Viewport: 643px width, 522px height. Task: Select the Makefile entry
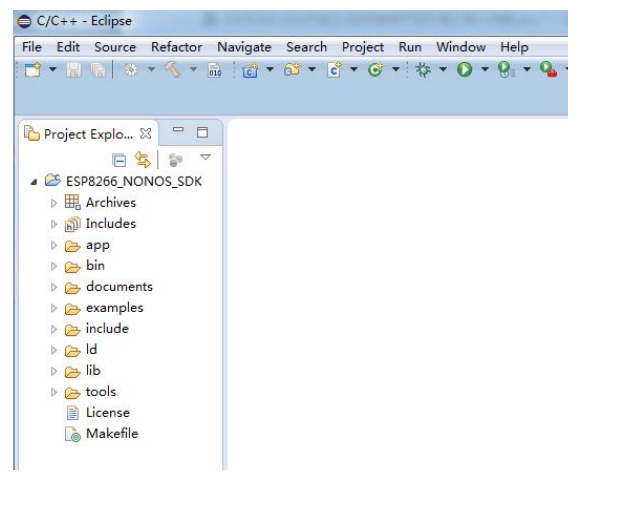(x=112, y=433)
